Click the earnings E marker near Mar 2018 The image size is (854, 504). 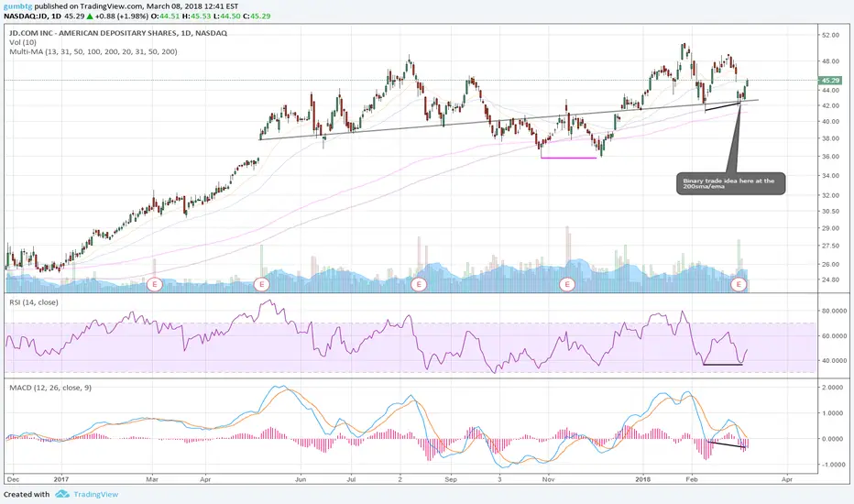(x=739, y=284)
